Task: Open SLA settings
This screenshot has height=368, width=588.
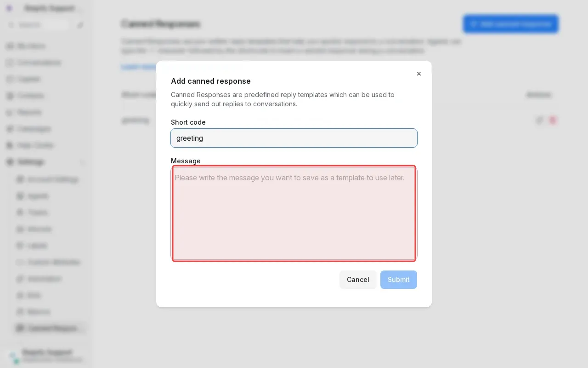Action: [x=34, y=295]
